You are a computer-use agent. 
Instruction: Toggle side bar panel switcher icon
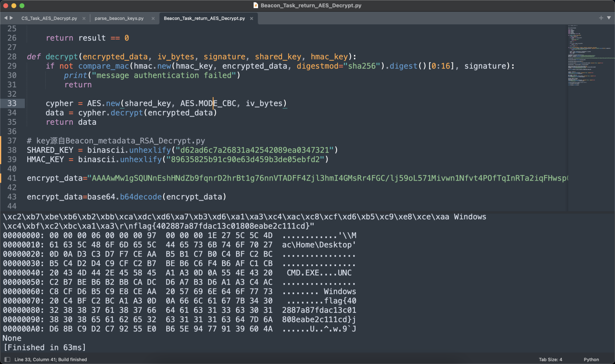pyautogui.click(x=7, y=359)
